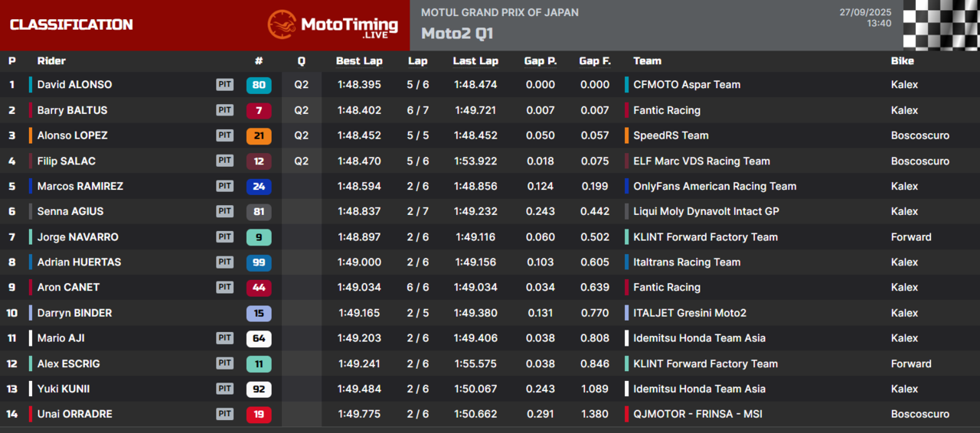This screenshot has height=433, width=980.
Task: Click the CLASSIFICATION title
Action: point(71,24)
